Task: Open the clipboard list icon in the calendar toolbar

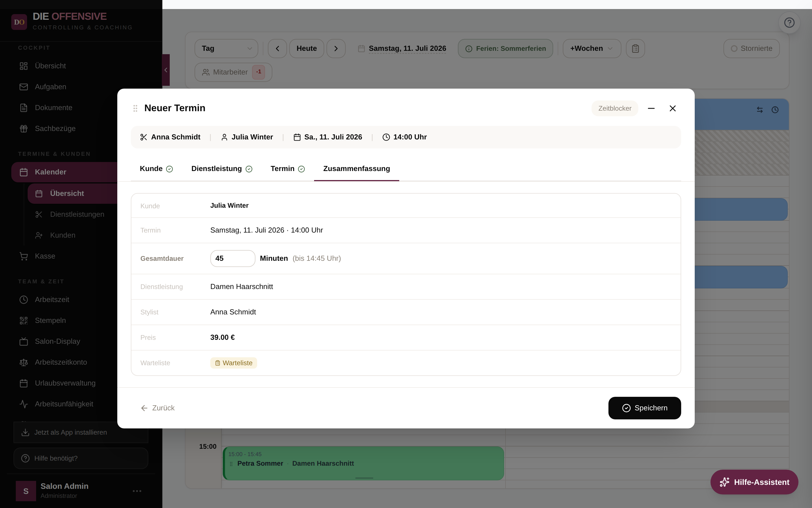Action: click(x=635, y=48)
